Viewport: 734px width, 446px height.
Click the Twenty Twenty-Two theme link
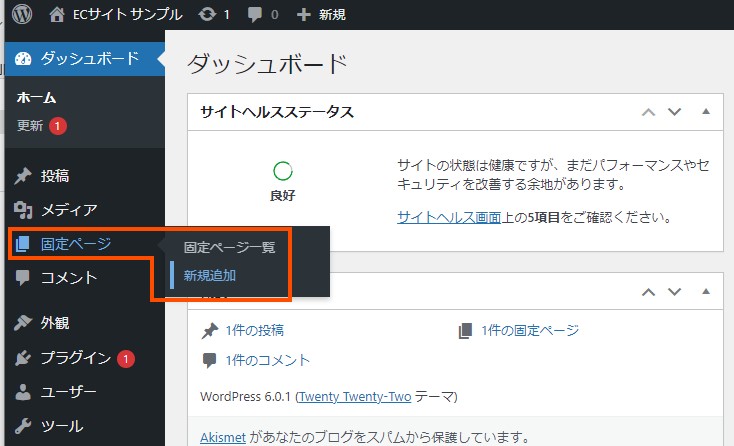point(355,396)
